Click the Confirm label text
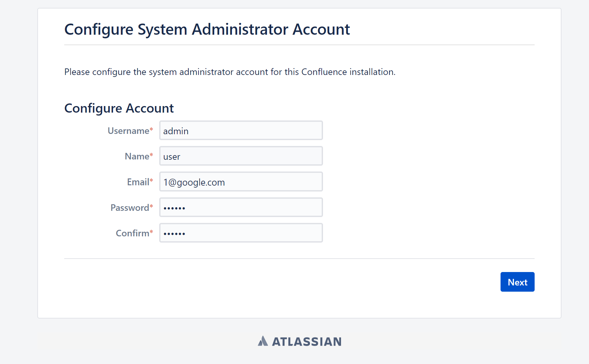Image resolution: width=589 pixels, height=364 pixels. coord(134,233)
